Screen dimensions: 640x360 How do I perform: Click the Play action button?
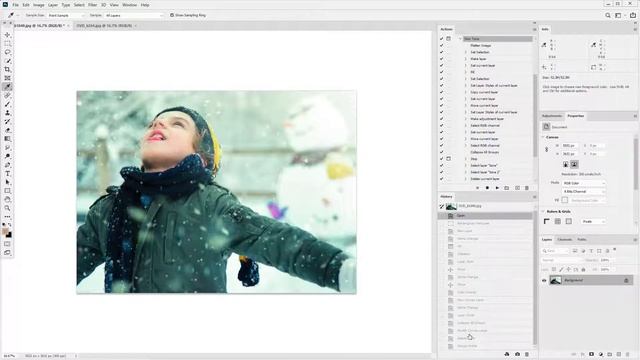[497, 188]
